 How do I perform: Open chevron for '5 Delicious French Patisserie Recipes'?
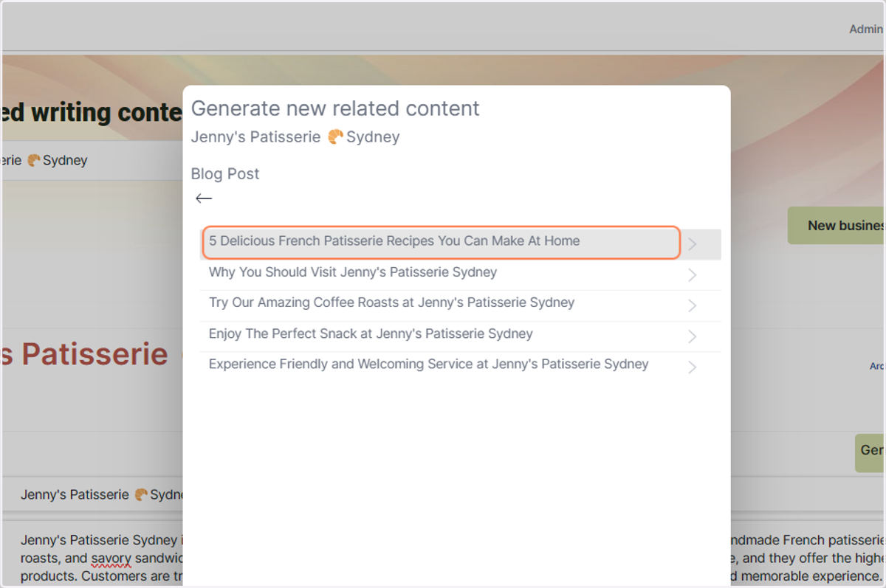click(692, 244)
